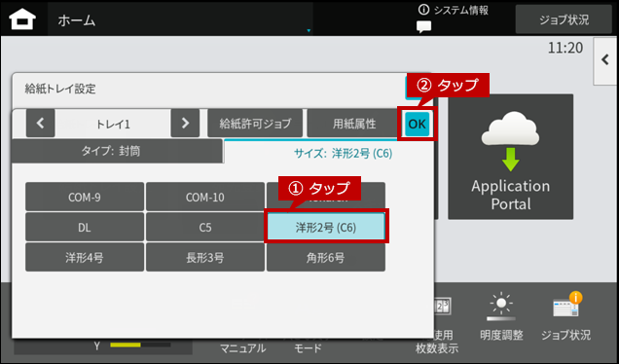Go to the next tray with right arrow
Viewport: 619px width, 364px height.
click(185, 124)
